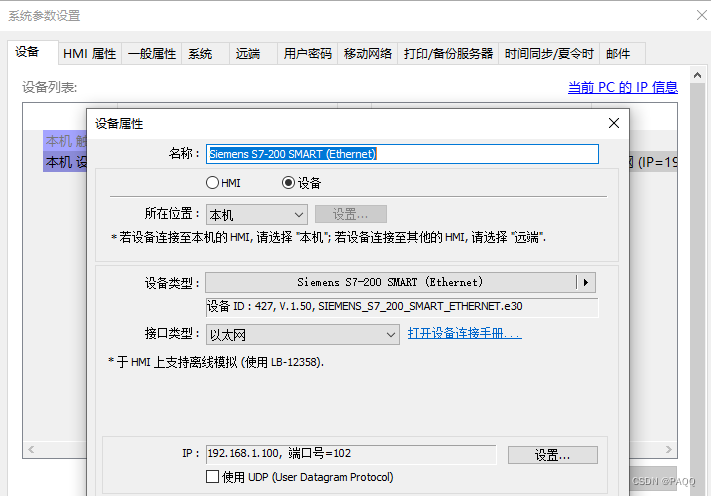Switch to the 邮件 tab
The width and height of the screenshot is (711, 496).
[x=622, y=54]
